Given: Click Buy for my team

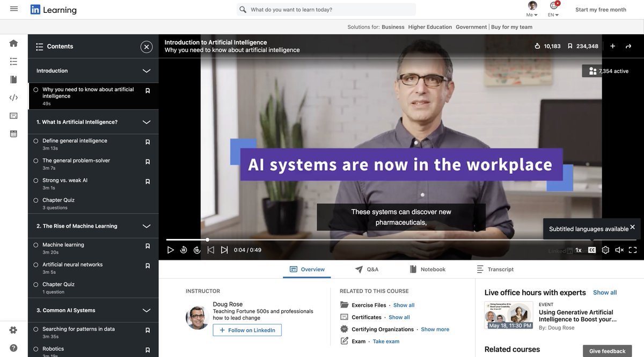Looking at the screenshot, I should (x=511, y=27).
